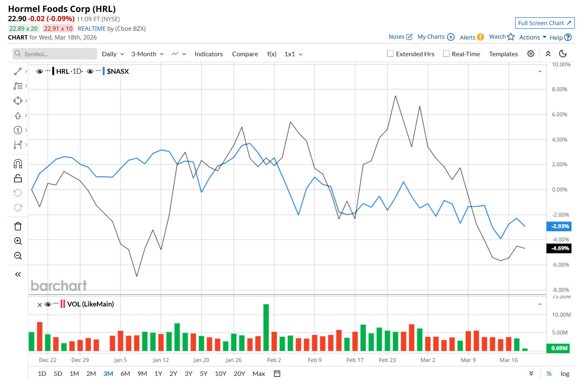Pick the numbered label tool

(18, 130)
